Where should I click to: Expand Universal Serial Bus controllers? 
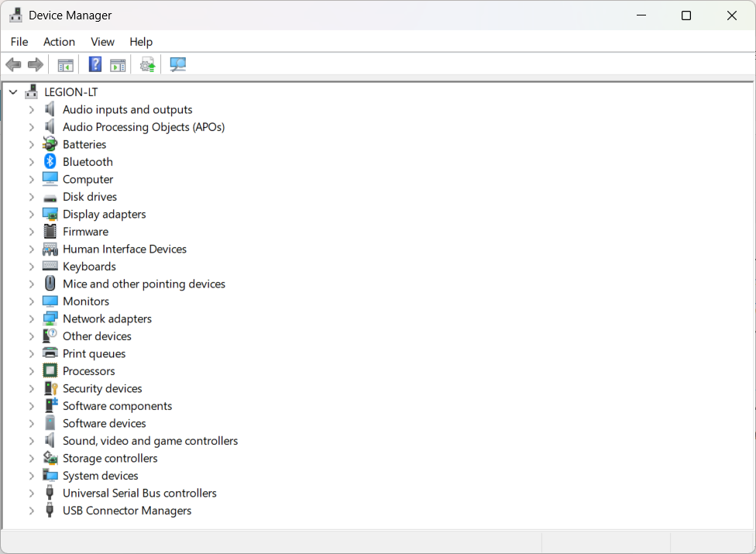click(32, 493)
